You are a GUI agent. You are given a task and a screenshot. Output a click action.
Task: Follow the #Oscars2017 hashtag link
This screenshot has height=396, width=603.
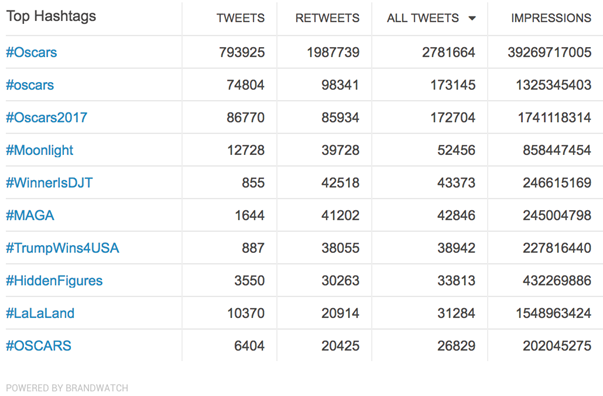tap(47, 118)
